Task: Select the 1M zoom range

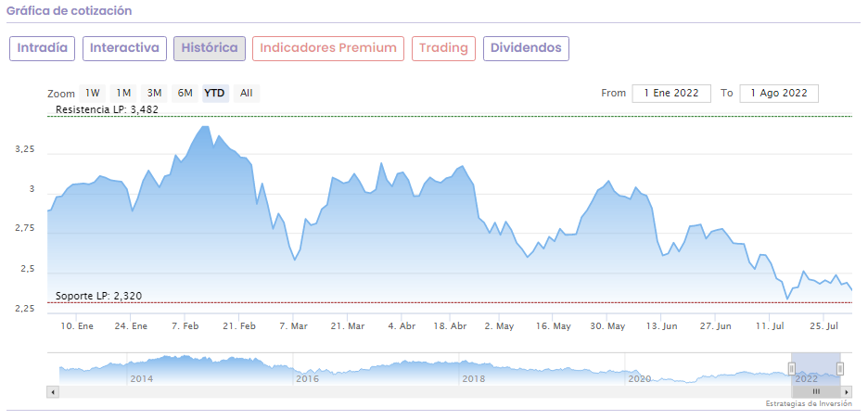Action: click(x=123, y=93)
